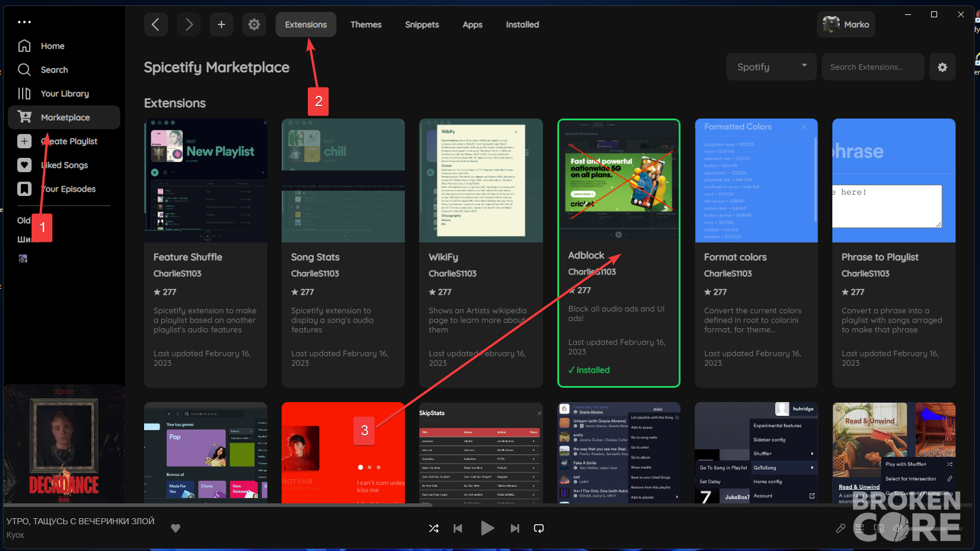Image resolution: width=980 pixels, height=551 pixels.
Task: Toggle repeat mode
Action: [x=539, y=528]
